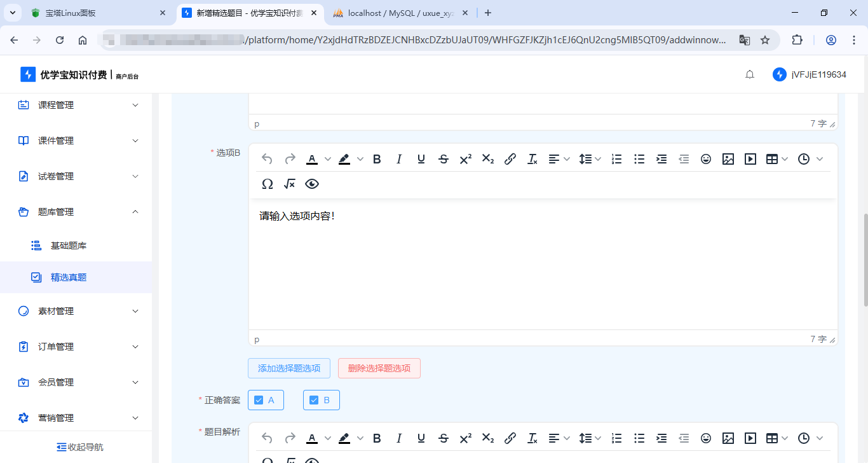This screenshot has height=463, width=868.
Task: Insert an emoji in option B editor
Action: pyautogui.click(x=705, y=159)
